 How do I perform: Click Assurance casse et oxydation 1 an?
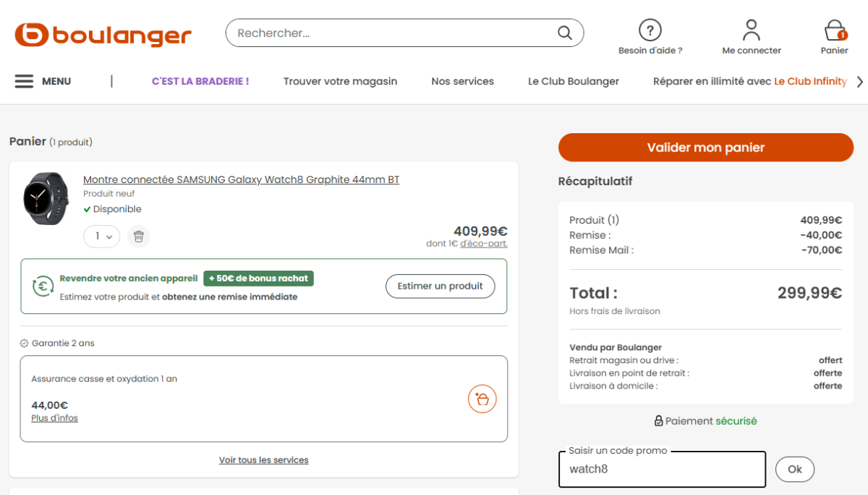click(104, 378)
